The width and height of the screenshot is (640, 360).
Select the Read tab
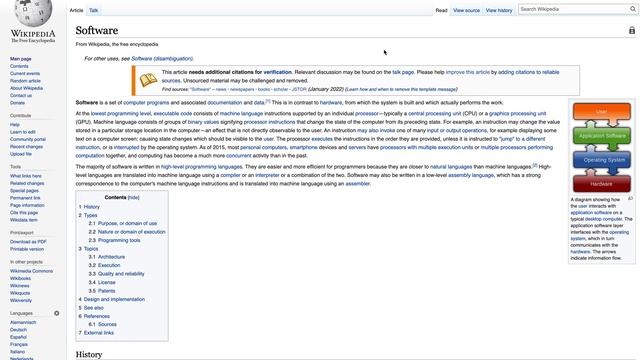click(x=441, y=10)
